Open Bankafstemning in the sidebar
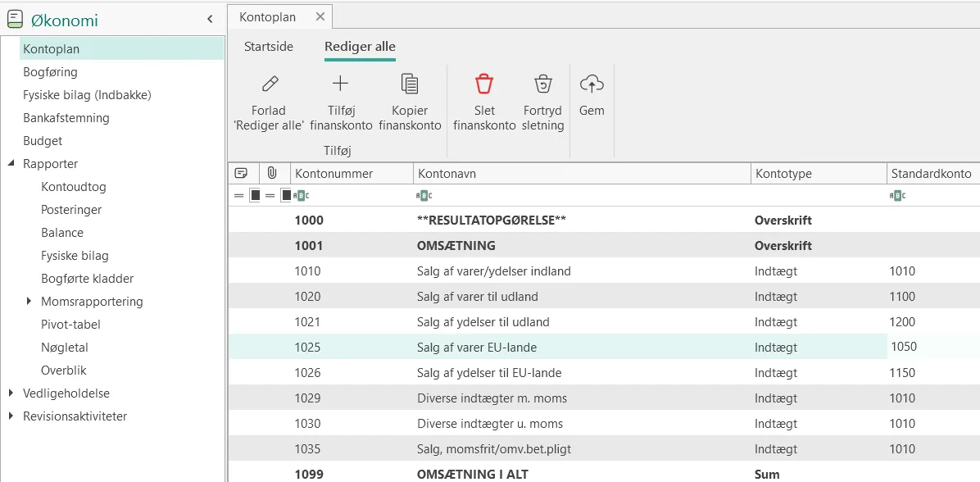Screen dimensions: 980x482 [x=66, y=117]
